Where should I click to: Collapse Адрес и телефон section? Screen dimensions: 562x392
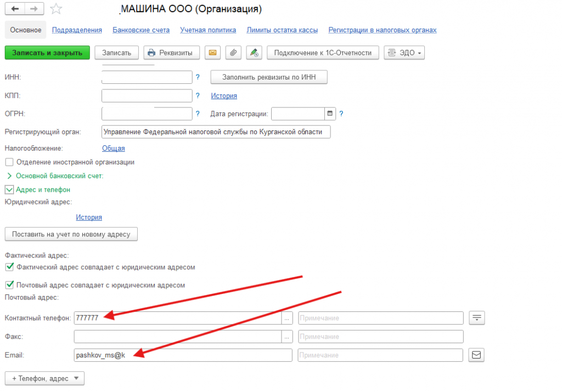coord(9,189)
